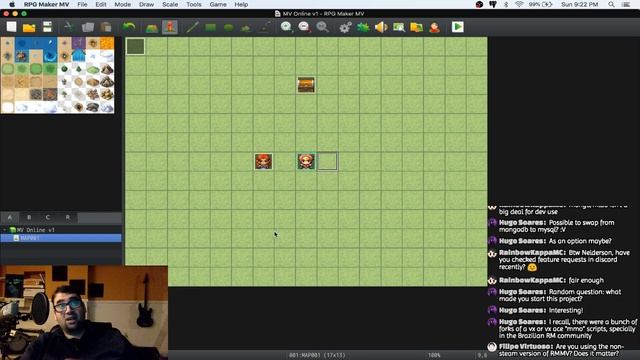
Task: Open the Event Searcher icon
Action: point(399,27)
